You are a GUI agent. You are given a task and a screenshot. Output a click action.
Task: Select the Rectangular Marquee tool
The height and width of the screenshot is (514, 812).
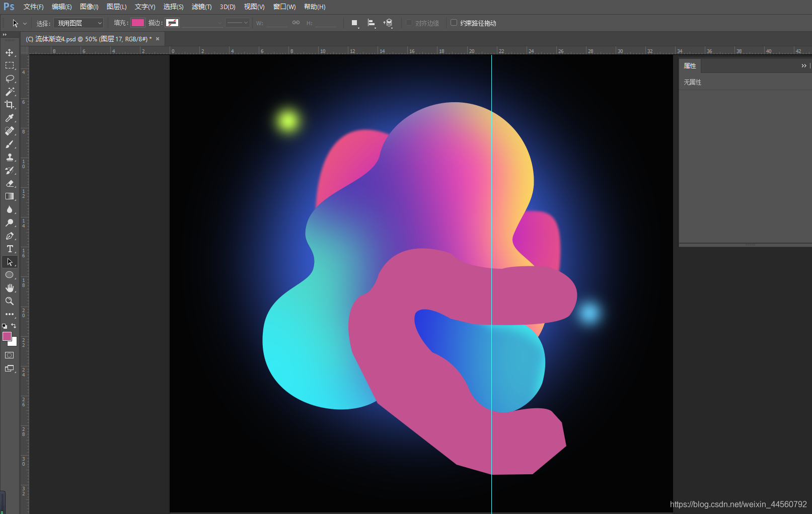10,65
